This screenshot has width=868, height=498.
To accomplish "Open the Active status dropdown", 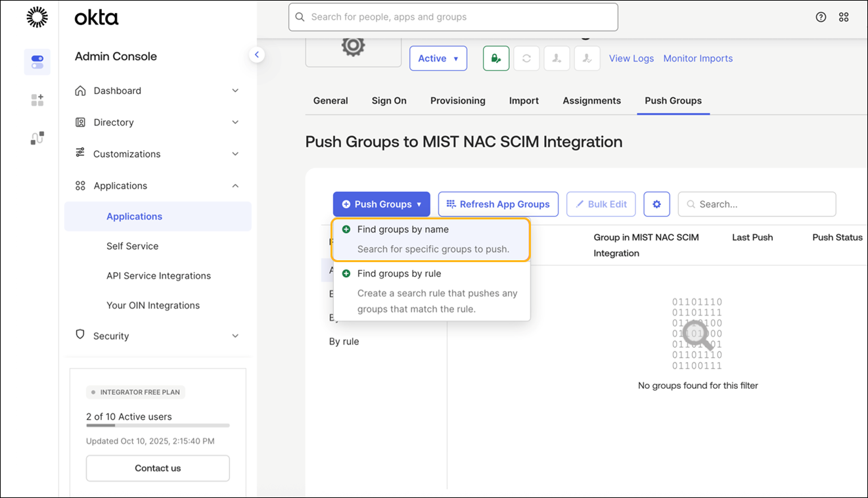I will [438, 58].
